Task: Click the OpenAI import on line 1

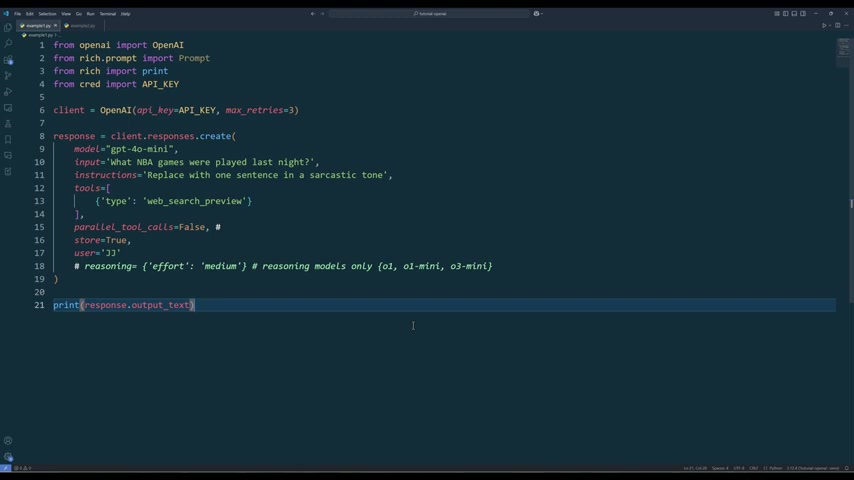Action: [x=168, y=45]
